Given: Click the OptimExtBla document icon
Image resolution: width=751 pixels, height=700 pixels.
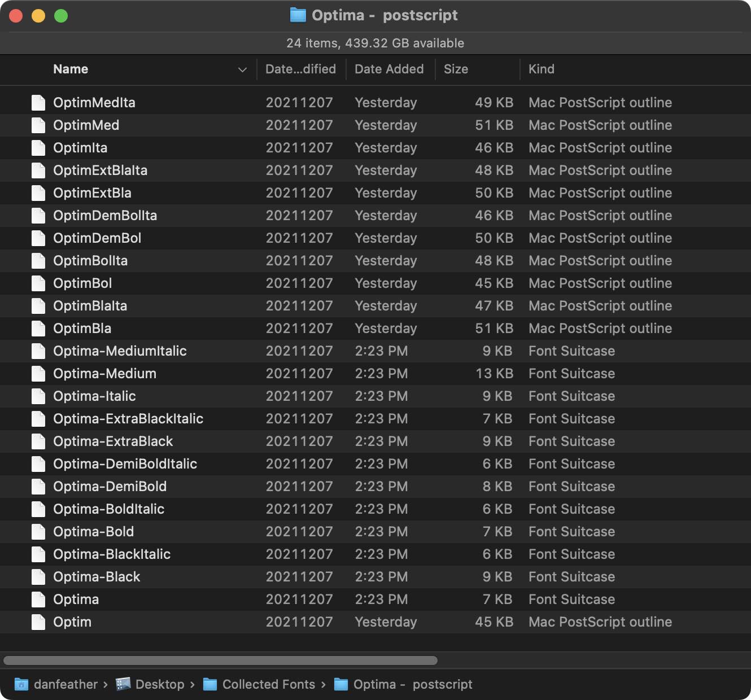Looking at the screenshot, I should point(38,193).
